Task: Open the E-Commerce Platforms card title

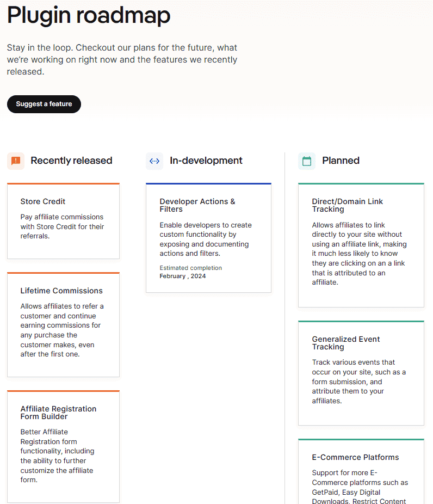Action: point(355,457)
